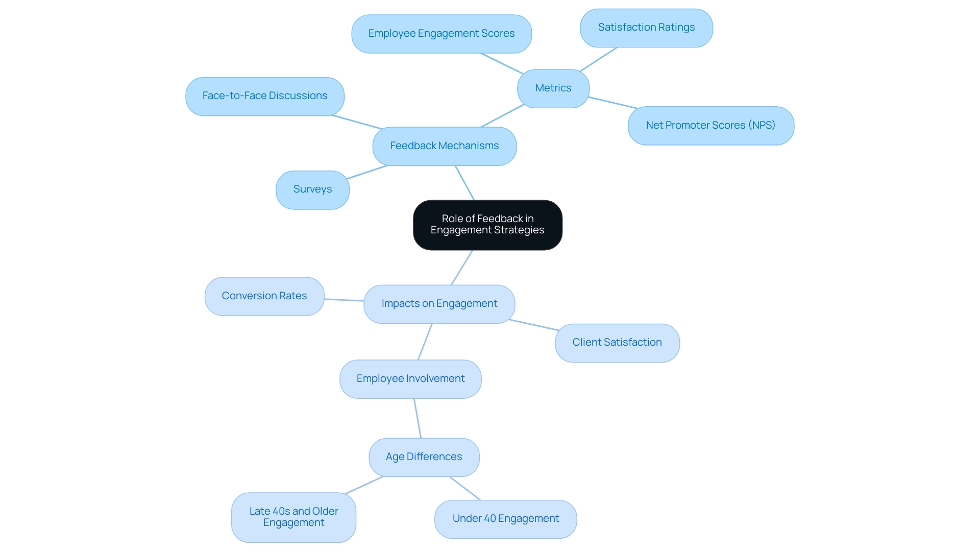Select the Feedback Mechanisms node
The height and width of the screenshot is (553, 980).
pyautogui.click(x=444, y=146)
